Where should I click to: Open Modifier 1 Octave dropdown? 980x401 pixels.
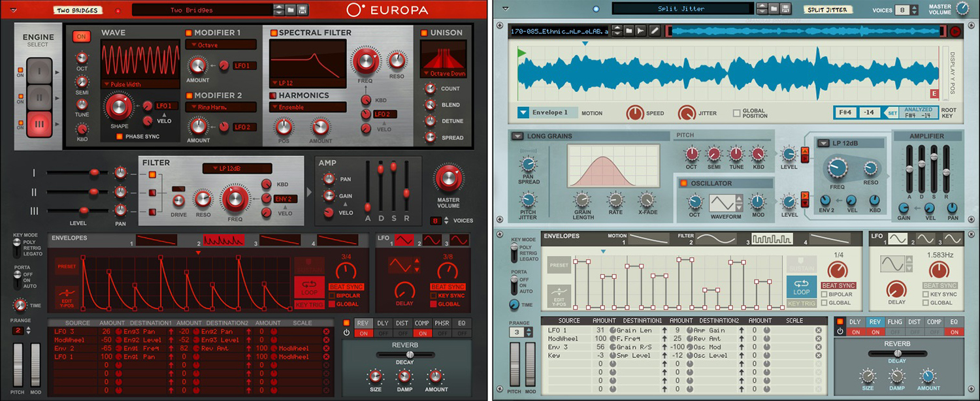[x=221, y=45]
